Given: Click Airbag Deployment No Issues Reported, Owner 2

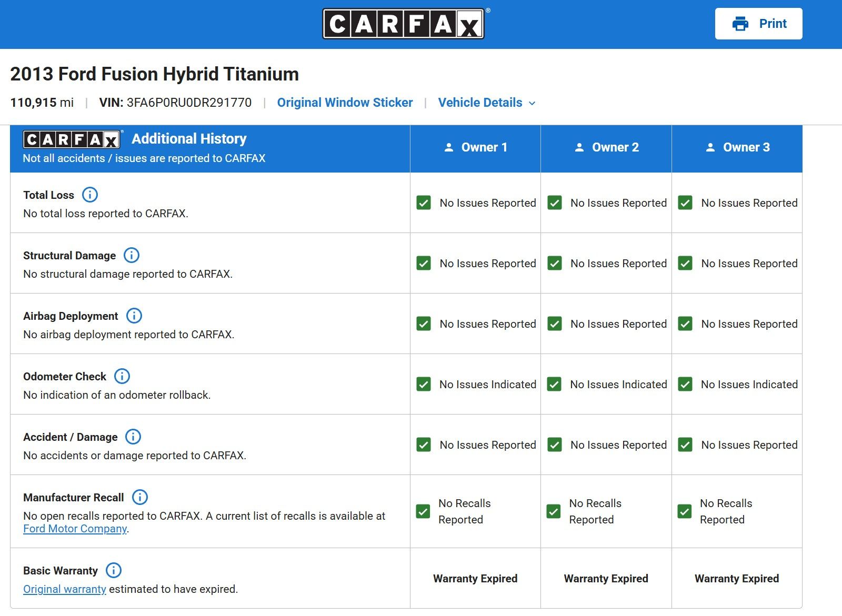Looking at the screenshot, I should (x=618, y=324).
